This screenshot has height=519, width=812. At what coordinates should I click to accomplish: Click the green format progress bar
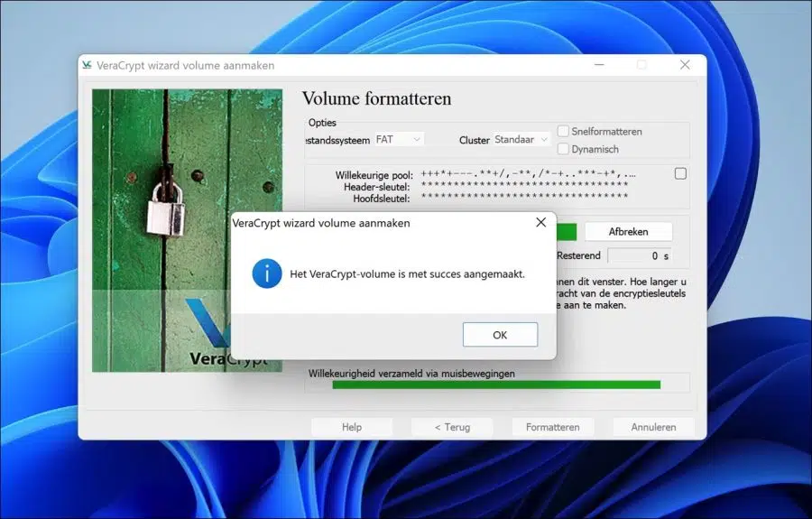pyautogui.click(x=567, y=232)
